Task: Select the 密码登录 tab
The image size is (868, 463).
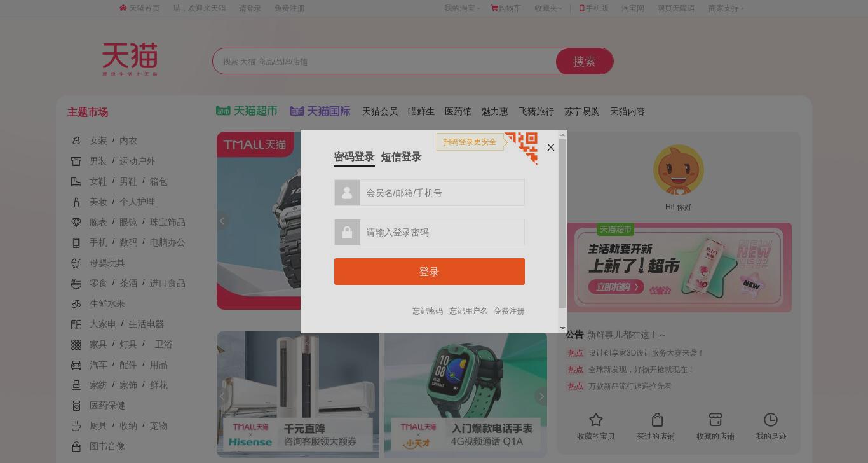Action: [x=354, y=156]
